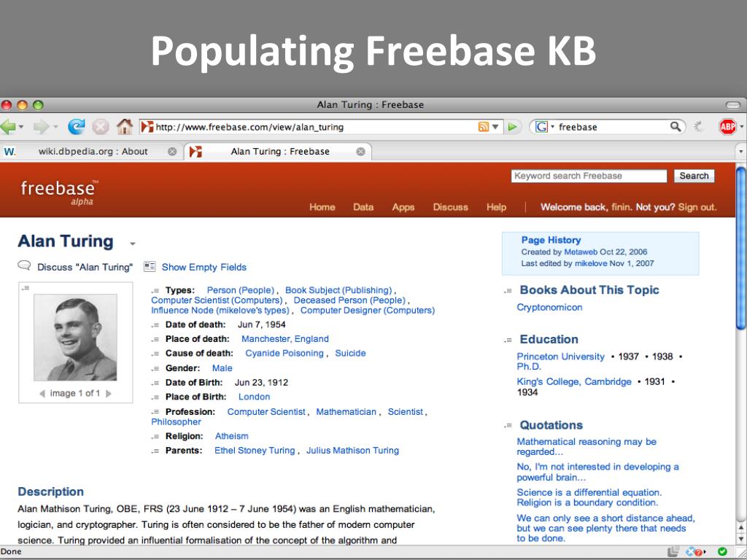Open the Discuss menu in Freebase header

(450, 207)
